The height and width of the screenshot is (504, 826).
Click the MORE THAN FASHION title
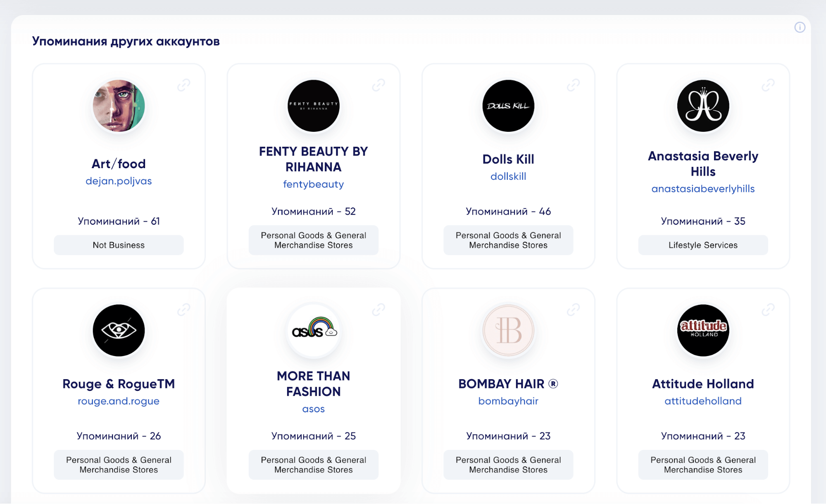coord(314,384)
